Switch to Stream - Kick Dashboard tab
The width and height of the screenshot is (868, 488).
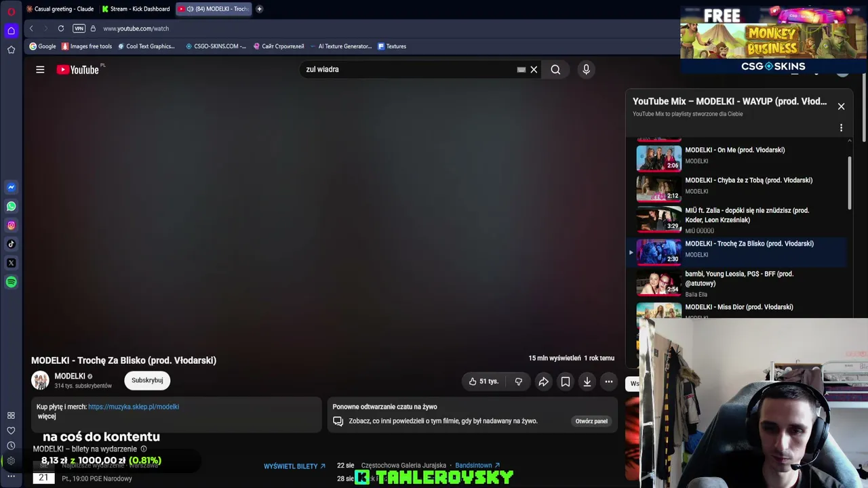pos(136,9)
